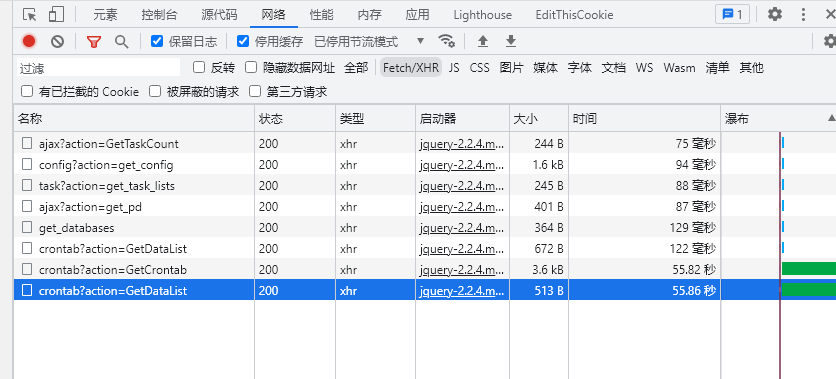
Task: Filter requests by WS
Action: 644,68
